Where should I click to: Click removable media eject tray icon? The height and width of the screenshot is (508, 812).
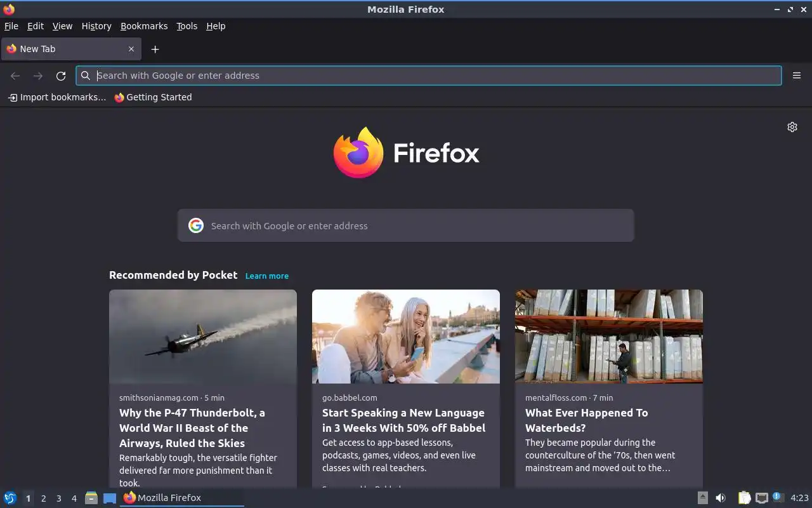tap(702, 498)
